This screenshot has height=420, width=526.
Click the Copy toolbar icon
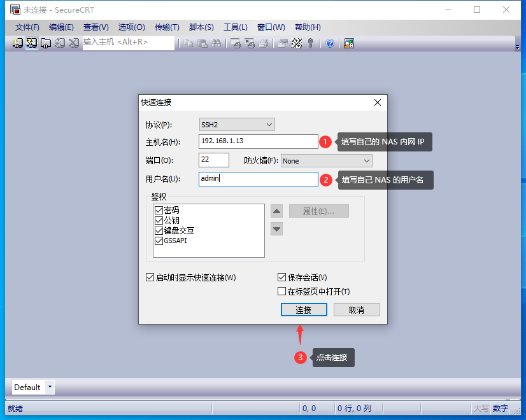point(188,43)
